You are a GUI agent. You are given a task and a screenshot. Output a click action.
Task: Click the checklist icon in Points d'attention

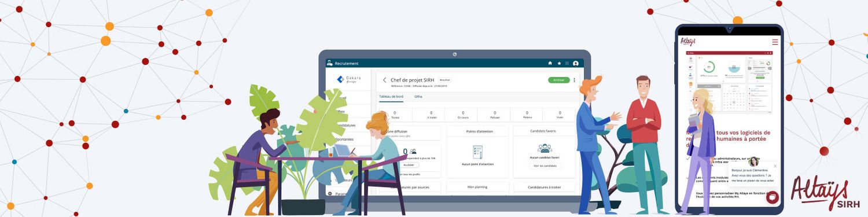tap(477, 152)
